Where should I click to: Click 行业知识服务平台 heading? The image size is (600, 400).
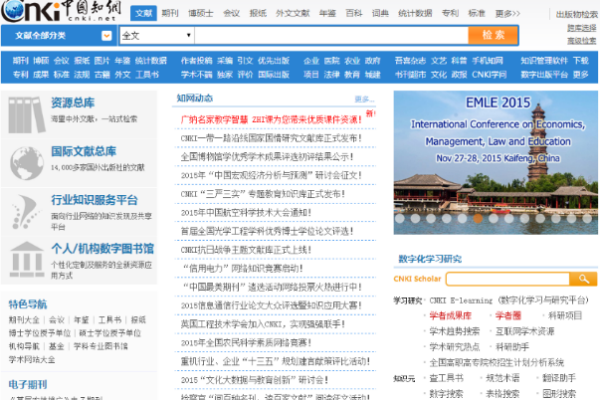coord(94,200)
